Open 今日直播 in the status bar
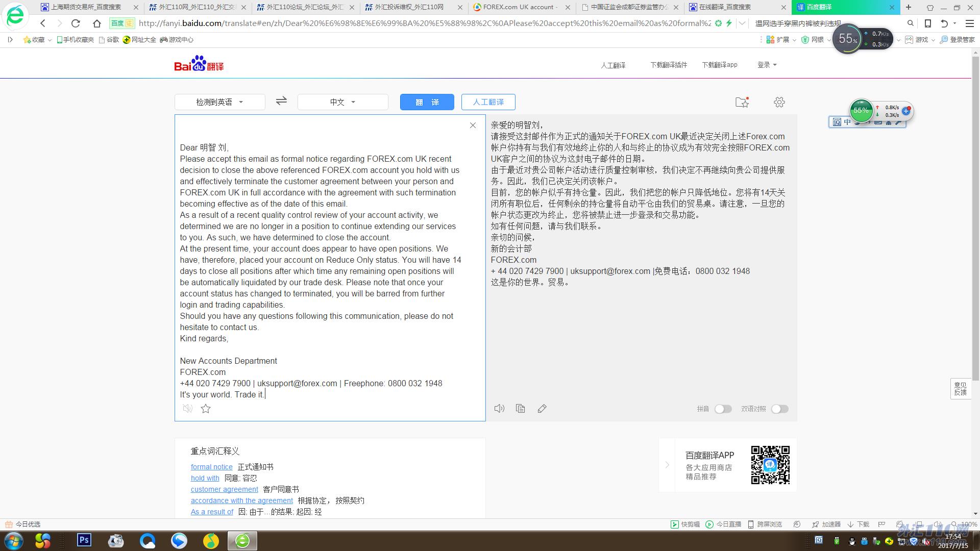This screenshot has width=980, height=551. pos(723,524)
